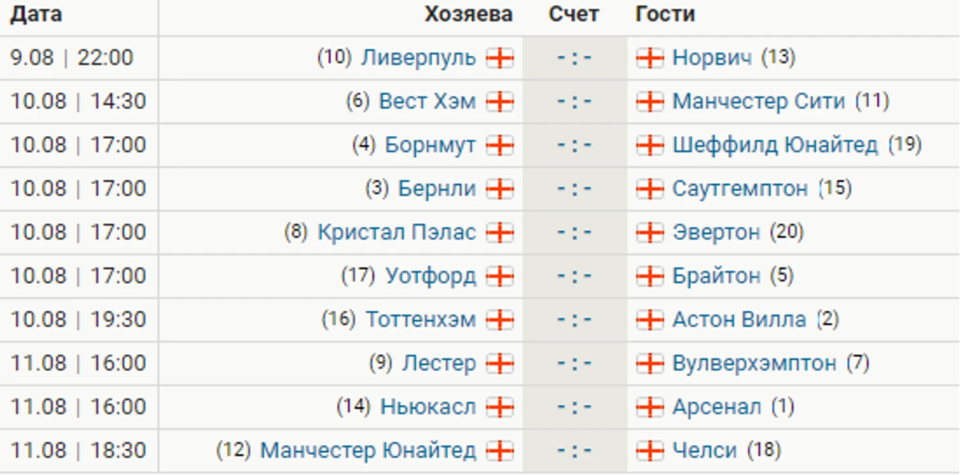The height and width of the screenshot is (475, 980).
Task: Click the score cell for Лестер match
Action: pos(575,363)
